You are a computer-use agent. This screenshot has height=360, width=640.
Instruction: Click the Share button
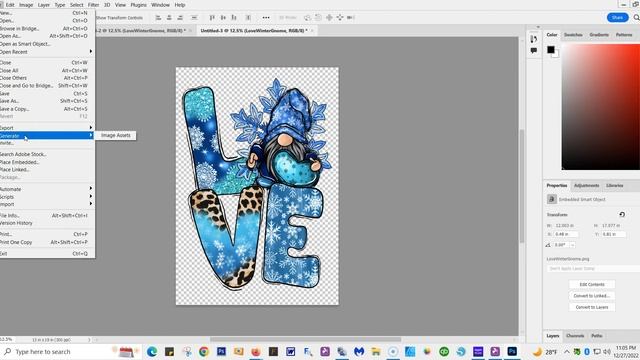pos(617,18)
